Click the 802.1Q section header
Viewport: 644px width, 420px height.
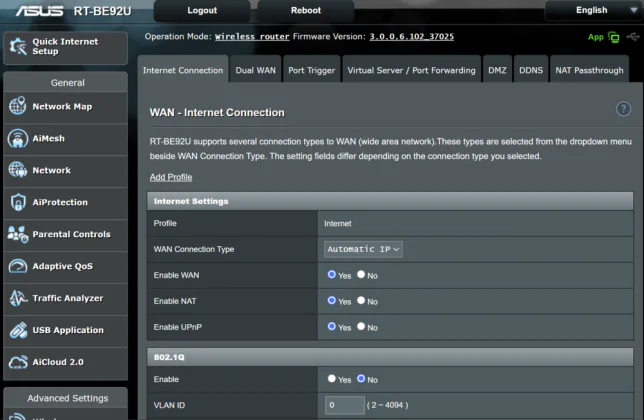click(x=390, y=357)
